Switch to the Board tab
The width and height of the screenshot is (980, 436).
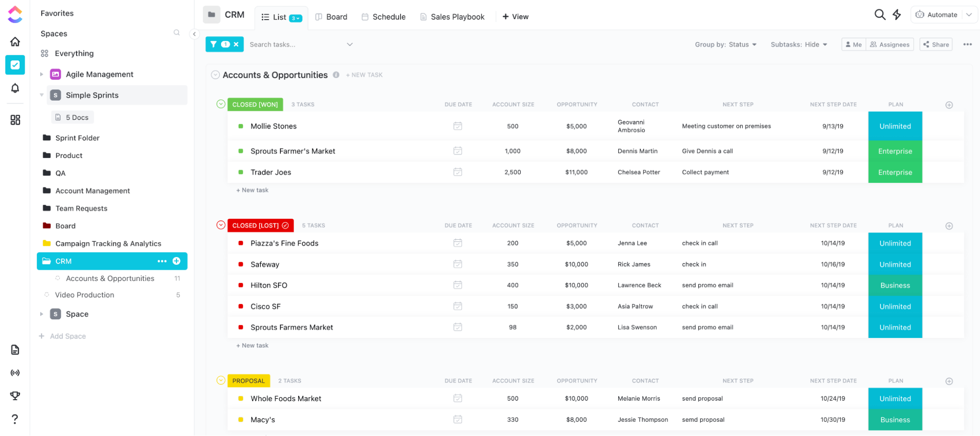pyautogui.click(x=331, y=17)
